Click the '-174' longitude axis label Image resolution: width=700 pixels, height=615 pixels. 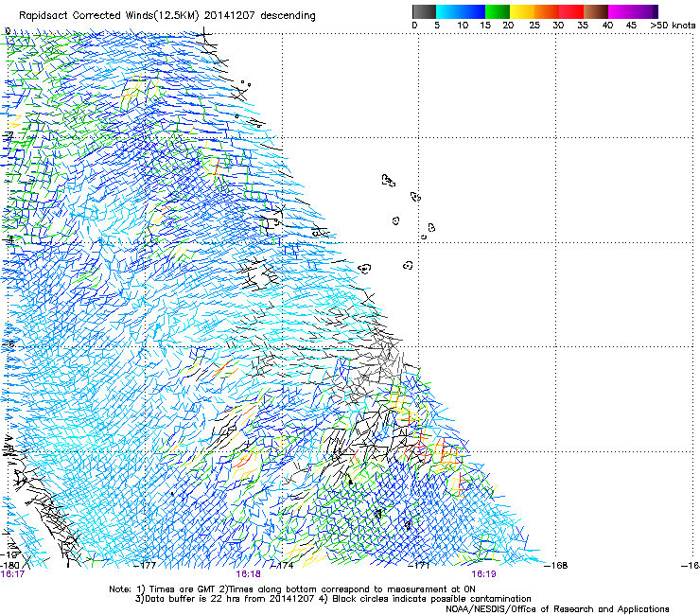click(x=283, y=566)
